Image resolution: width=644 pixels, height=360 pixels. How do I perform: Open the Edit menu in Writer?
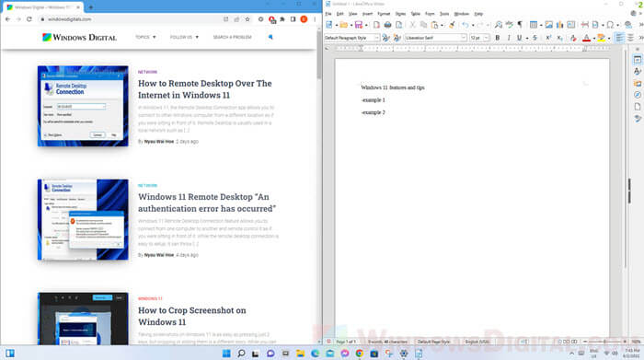[340, 14]
